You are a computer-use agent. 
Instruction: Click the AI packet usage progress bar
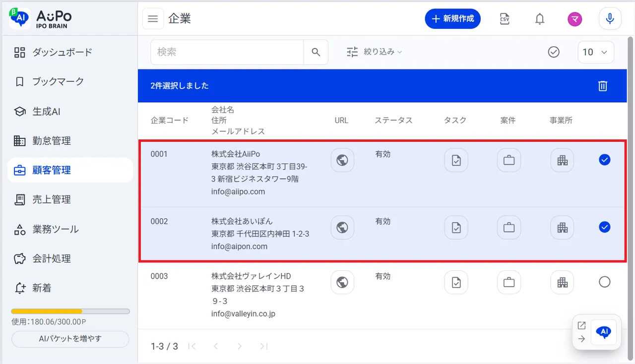(x=70, y=311)
